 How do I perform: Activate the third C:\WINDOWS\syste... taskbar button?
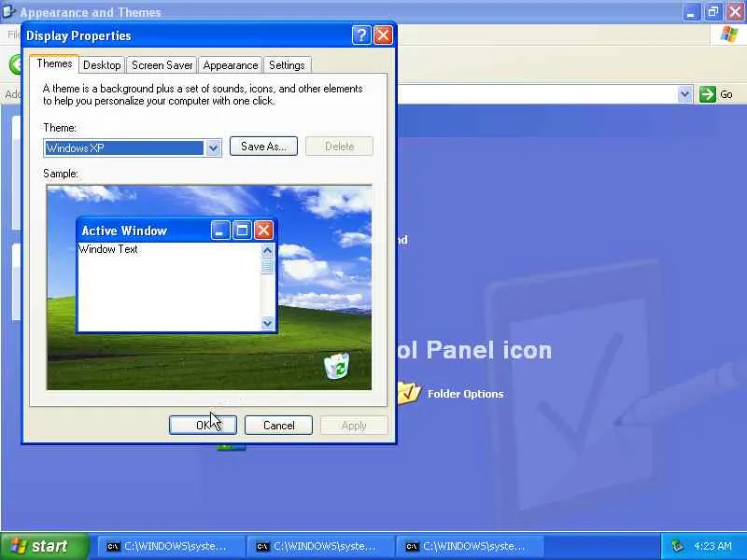click(x=470, y=546)
